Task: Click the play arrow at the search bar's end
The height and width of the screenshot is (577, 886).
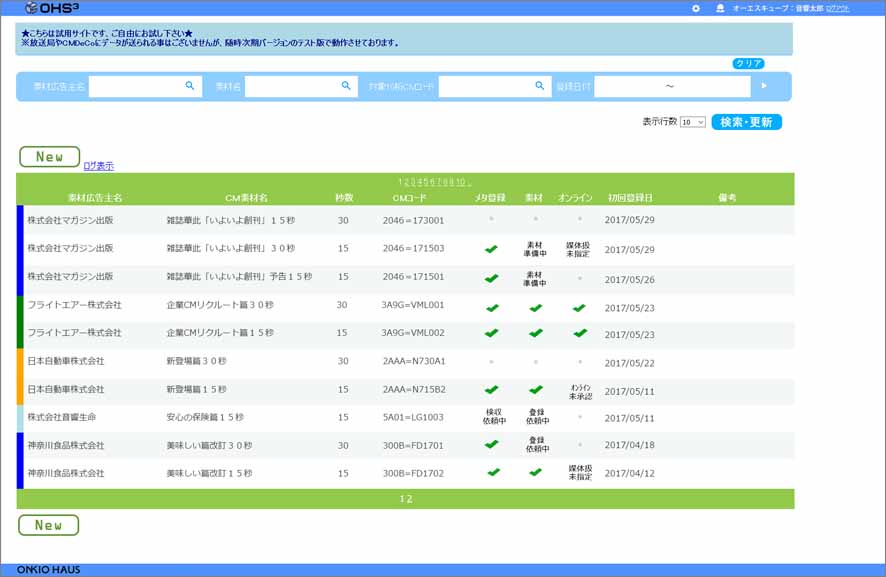Action: tap(764, 86)
